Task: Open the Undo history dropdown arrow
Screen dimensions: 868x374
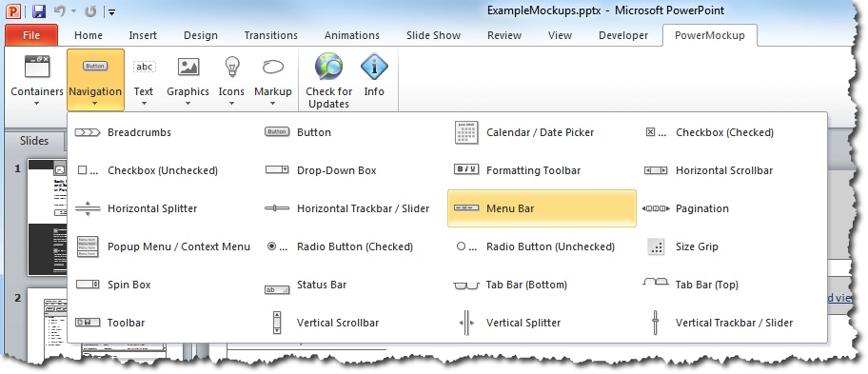Action: click(74, 11)
